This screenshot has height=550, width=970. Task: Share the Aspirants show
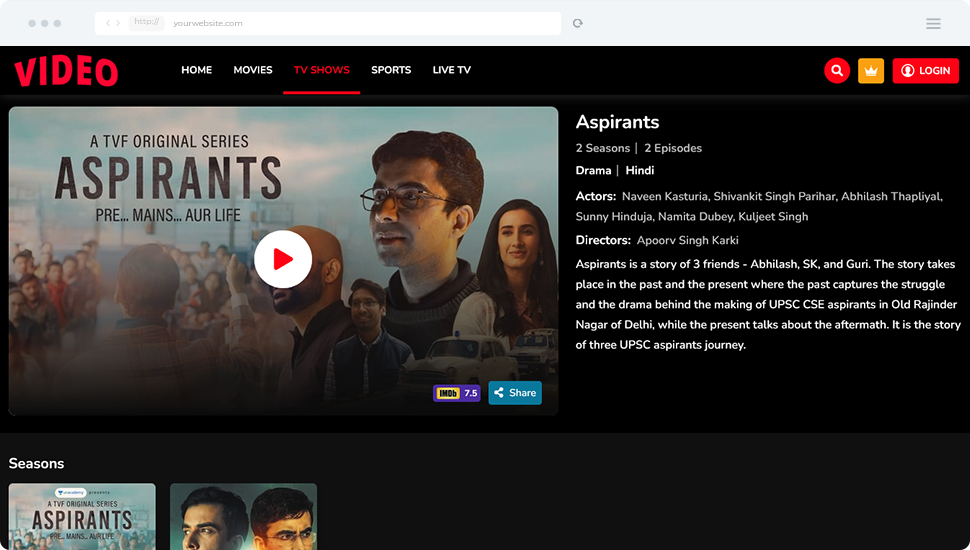515,393
